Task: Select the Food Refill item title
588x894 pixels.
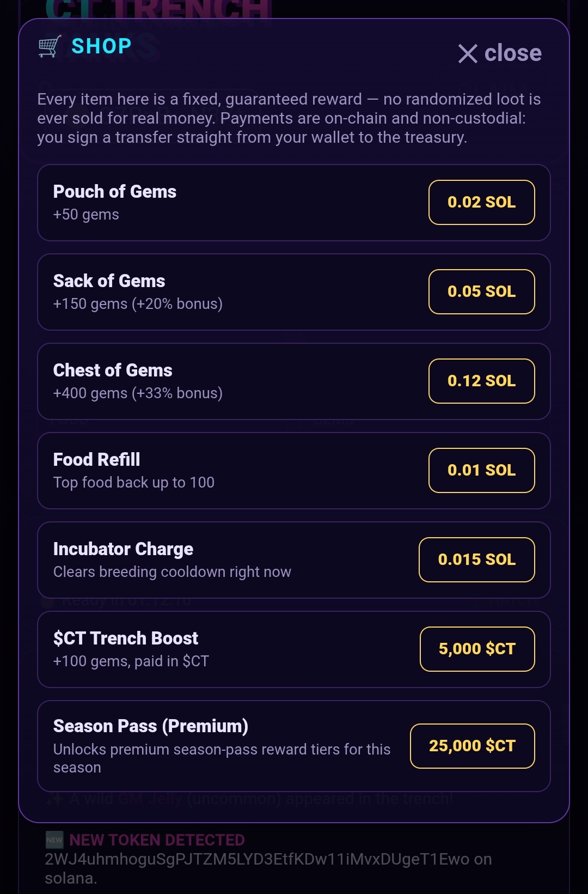Action: click(97, 460)
